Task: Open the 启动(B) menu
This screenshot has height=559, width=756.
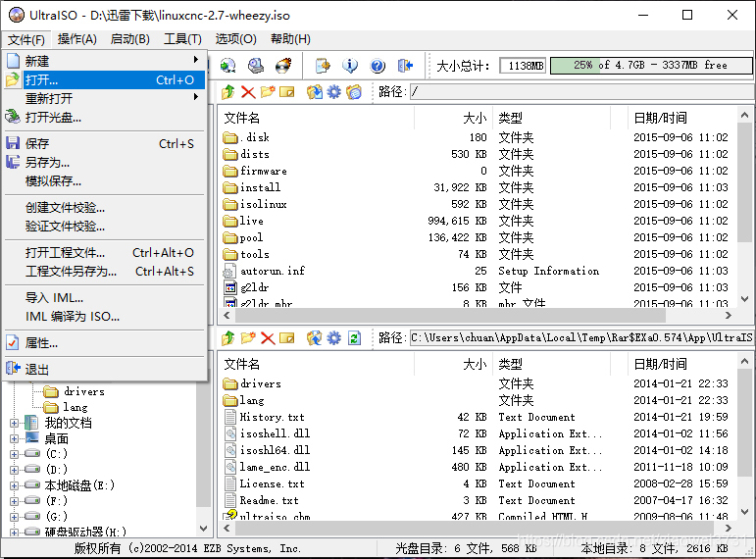Action: [129, 38]
